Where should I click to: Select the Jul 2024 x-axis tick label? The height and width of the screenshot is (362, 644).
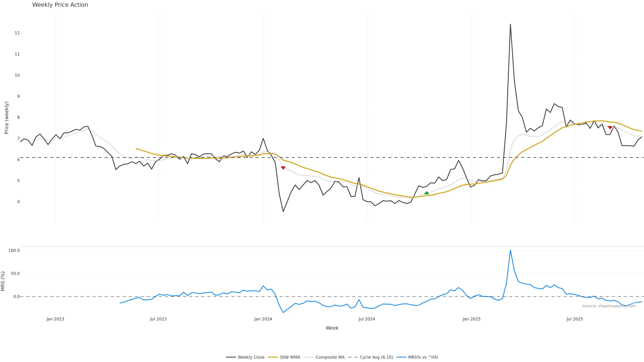[367, 319]
